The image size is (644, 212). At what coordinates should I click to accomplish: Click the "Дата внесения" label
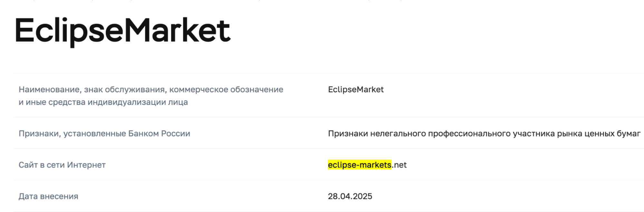48,196
